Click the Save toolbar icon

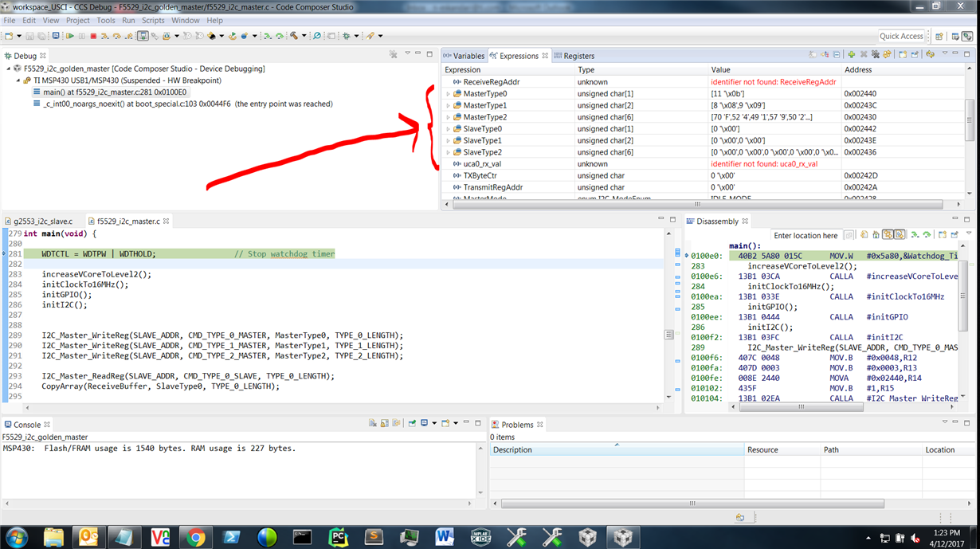point(29,36)
